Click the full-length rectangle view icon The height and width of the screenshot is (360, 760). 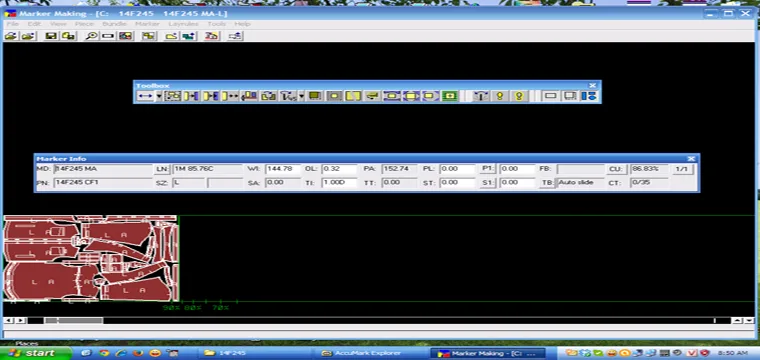(108, 36)
